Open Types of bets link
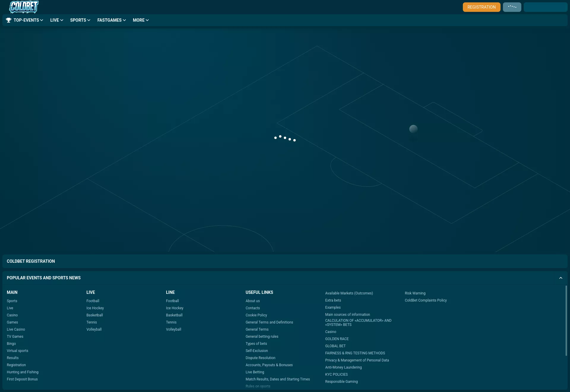This screenshot has height=392, width=570. click(256, 344)
